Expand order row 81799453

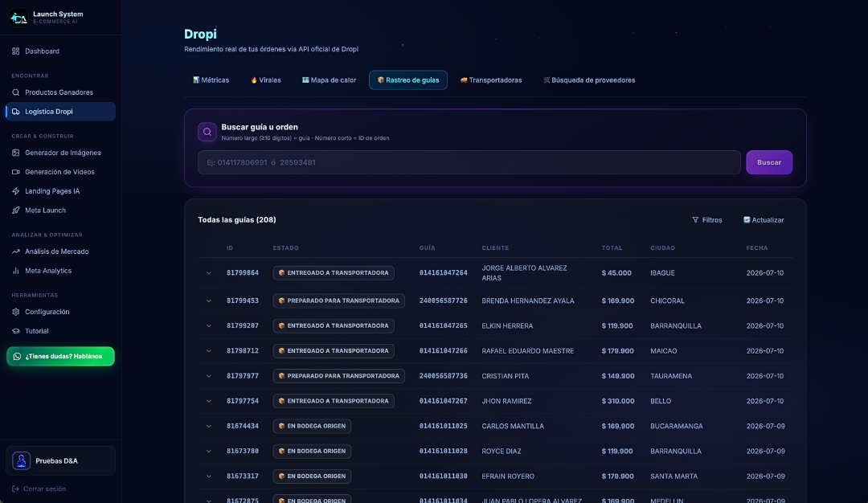pyautogui.click(x=209, y=301)
